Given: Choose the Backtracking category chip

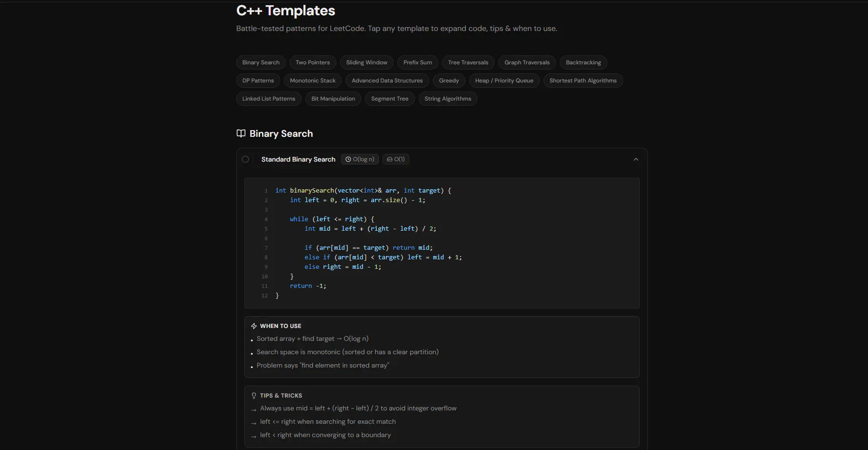Looking at the screenshot, I should (584, 62).
